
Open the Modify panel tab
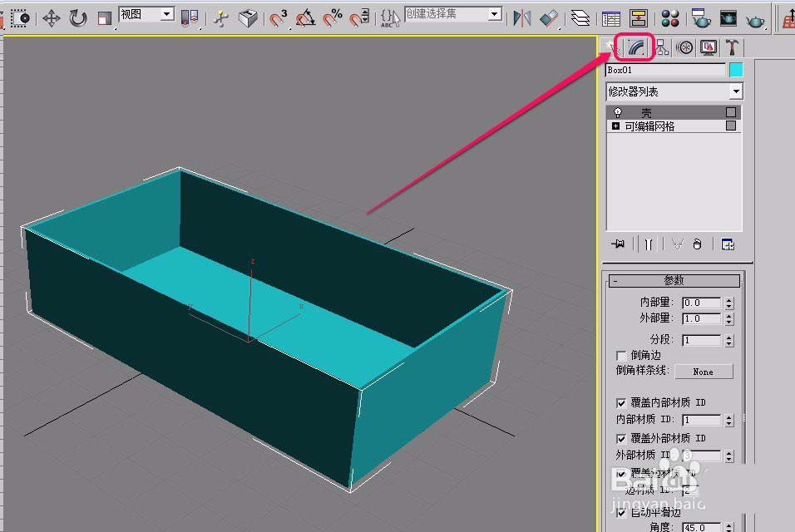click(636, 47)
